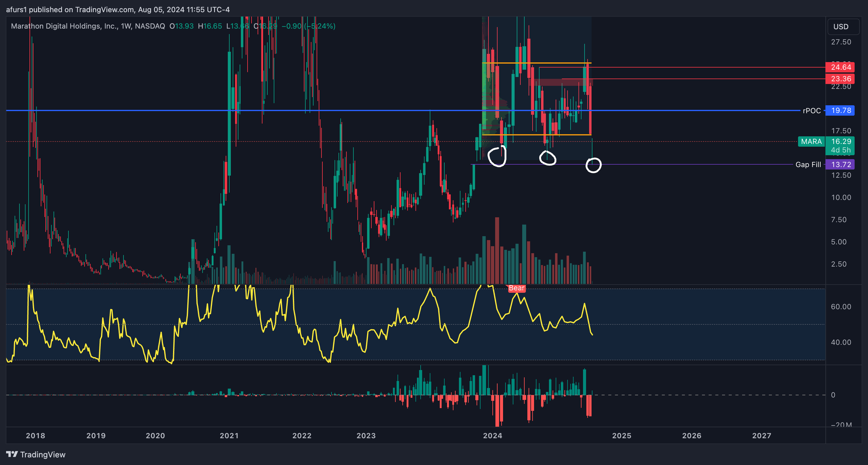Image resolution: width=868 pixels, height=465 pixels.
Task: Click the 2.50 price axis label
Action: 839,264
